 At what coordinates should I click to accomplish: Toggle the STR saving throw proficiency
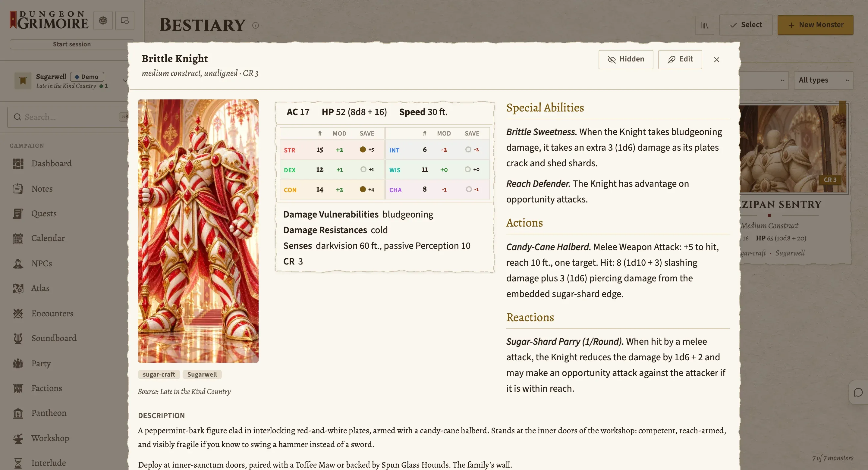click(x=363, y=150)
